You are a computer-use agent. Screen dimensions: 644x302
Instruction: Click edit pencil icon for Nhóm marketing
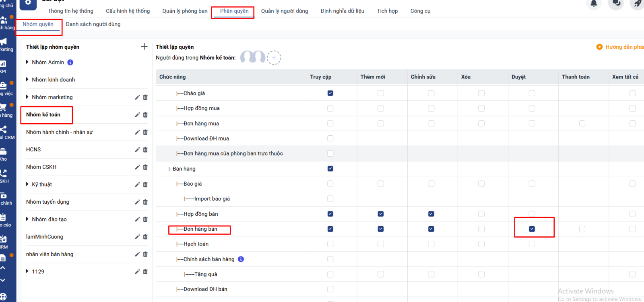137,97
